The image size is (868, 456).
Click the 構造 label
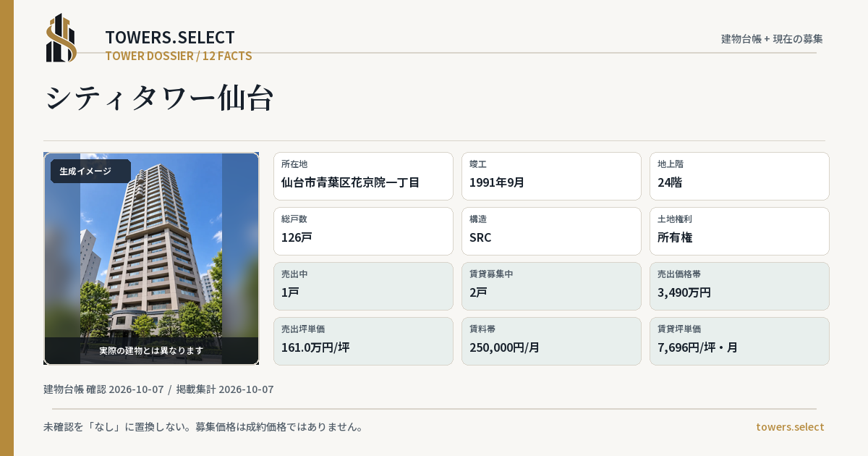(x=478, y=219)
